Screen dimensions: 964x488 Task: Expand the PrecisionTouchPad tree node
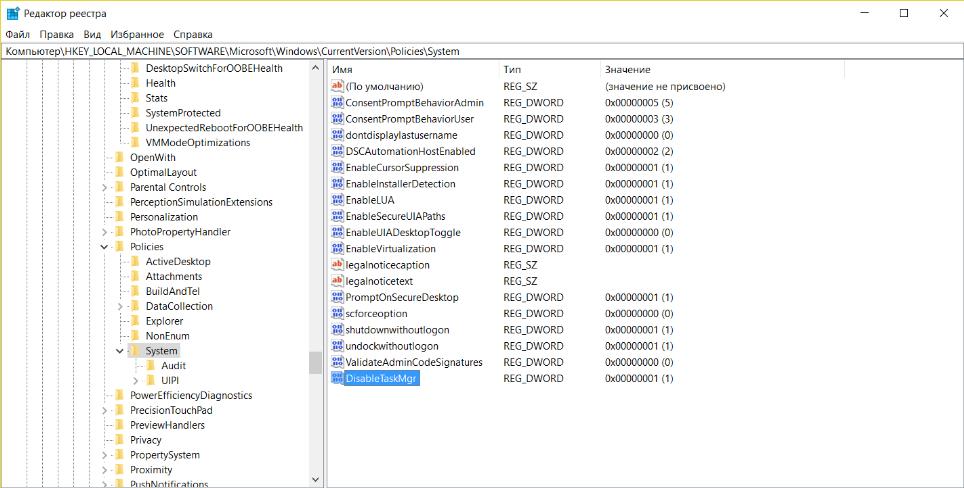coord(104,410)
